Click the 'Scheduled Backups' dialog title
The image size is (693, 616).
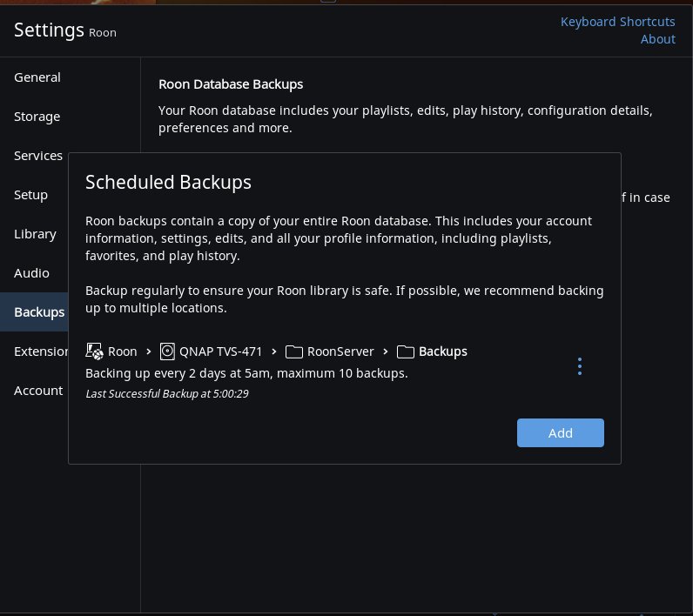(x=168, y=182)
